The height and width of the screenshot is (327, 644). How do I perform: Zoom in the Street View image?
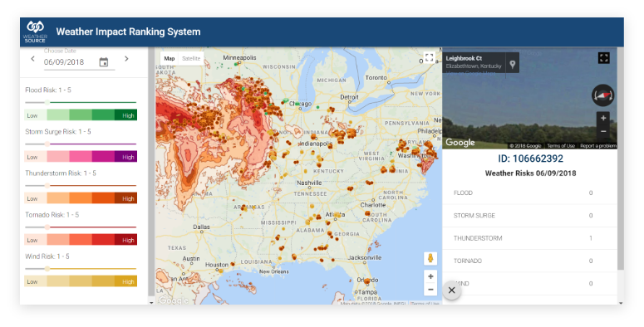tap(603, 118)
